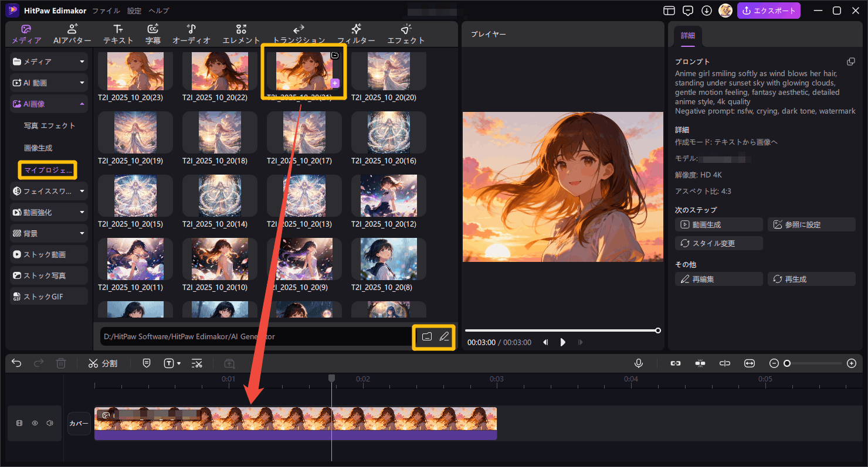Screen dimensions: 868x467
Task: Click the pencil edit icon beside path
Action: 444,336
